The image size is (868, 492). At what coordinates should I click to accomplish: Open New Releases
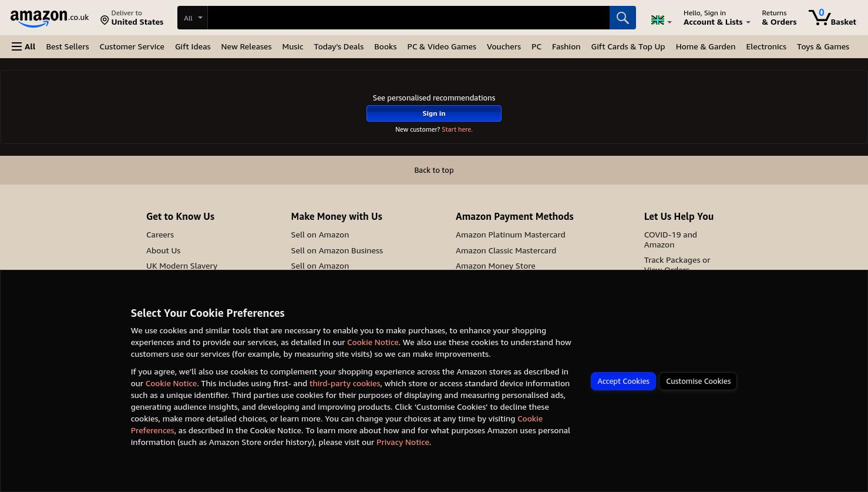(246, 46)
